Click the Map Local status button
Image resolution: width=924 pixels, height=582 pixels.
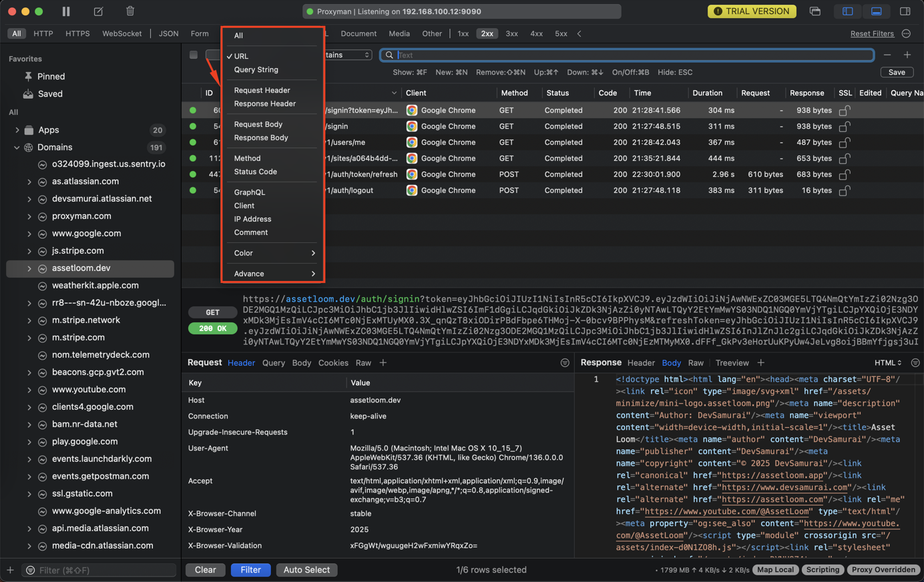776,570
